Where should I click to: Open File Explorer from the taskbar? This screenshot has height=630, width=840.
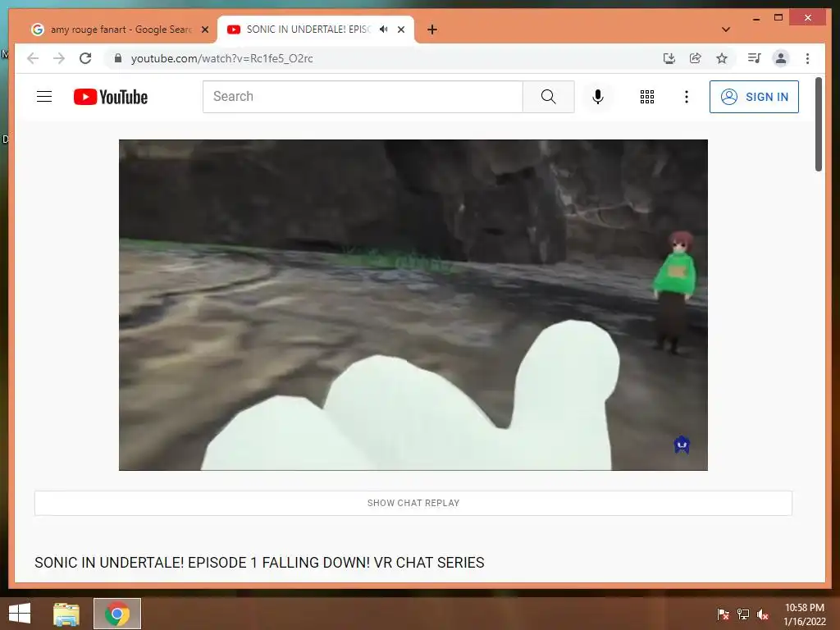[x=66, y=614]
